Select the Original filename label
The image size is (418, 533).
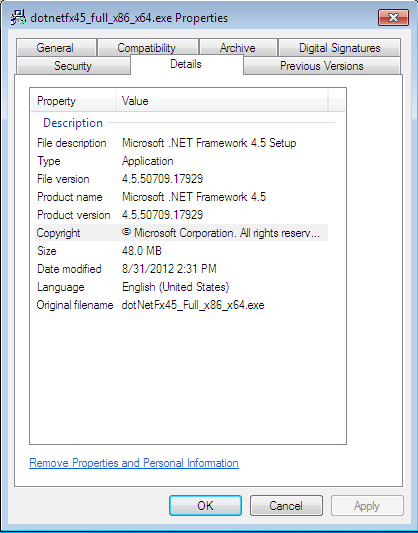tap(75, 305)
